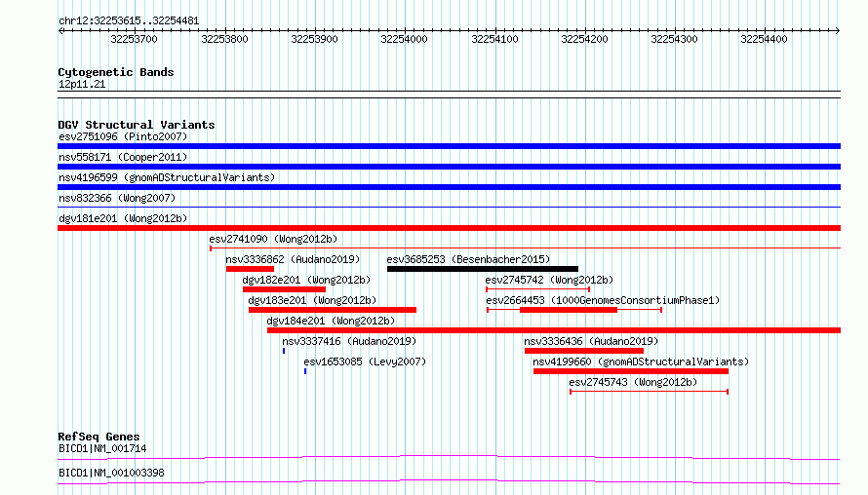Click the esv2745743 (Wong2012b) thin red interval
The image size is (868, 495).
pyautogui.click(x=649, y=392)
